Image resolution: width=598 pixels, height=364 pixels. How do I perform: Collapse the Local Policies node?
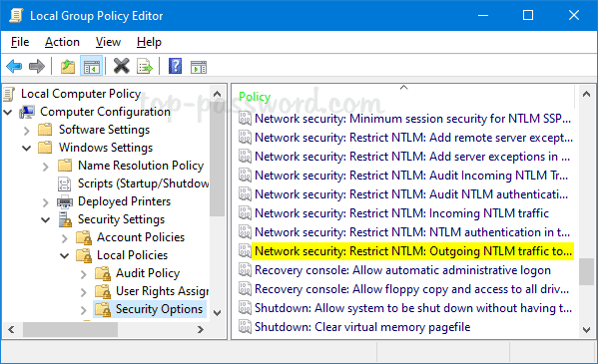pyautogui.click(x=65, y=255)
